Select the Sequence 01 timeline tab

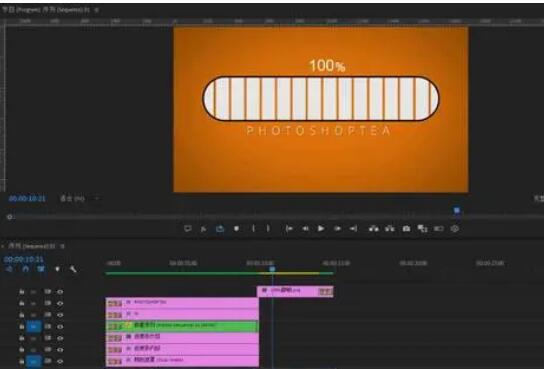pyautogui.click(x=31, y=246)
